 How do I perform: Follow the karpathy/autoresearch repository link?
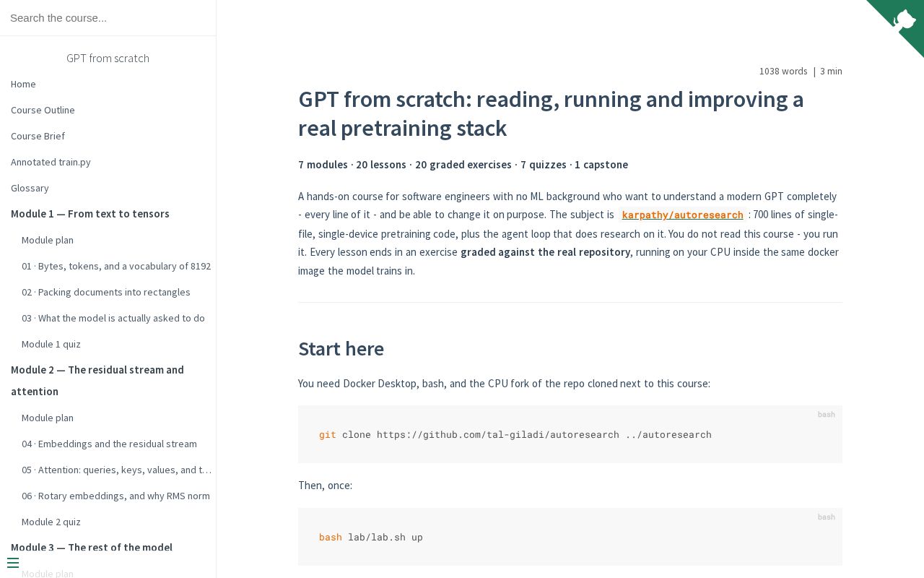tap(682, 215)
